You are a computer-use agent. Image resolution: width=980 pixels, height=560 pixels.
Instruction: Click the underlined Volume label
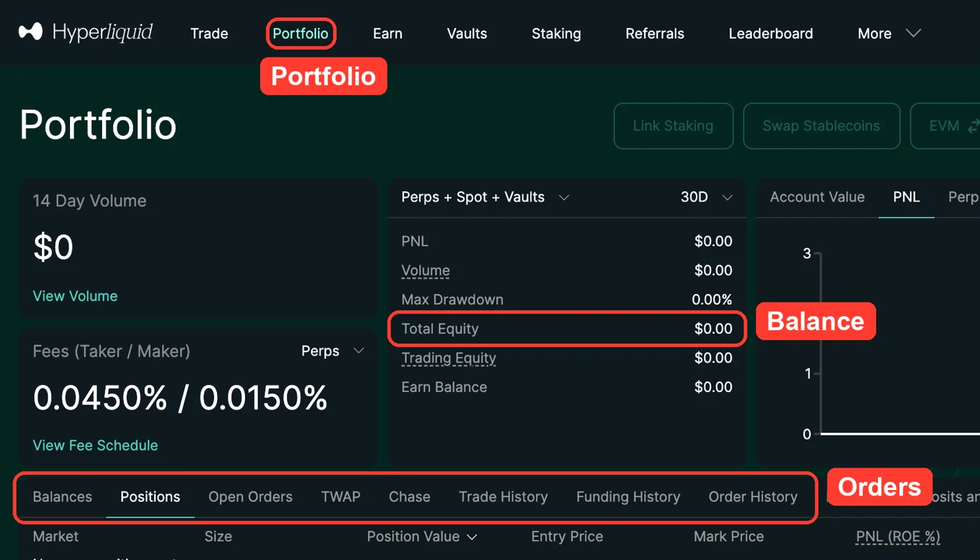pyautogui.click(x=426, y=271)
